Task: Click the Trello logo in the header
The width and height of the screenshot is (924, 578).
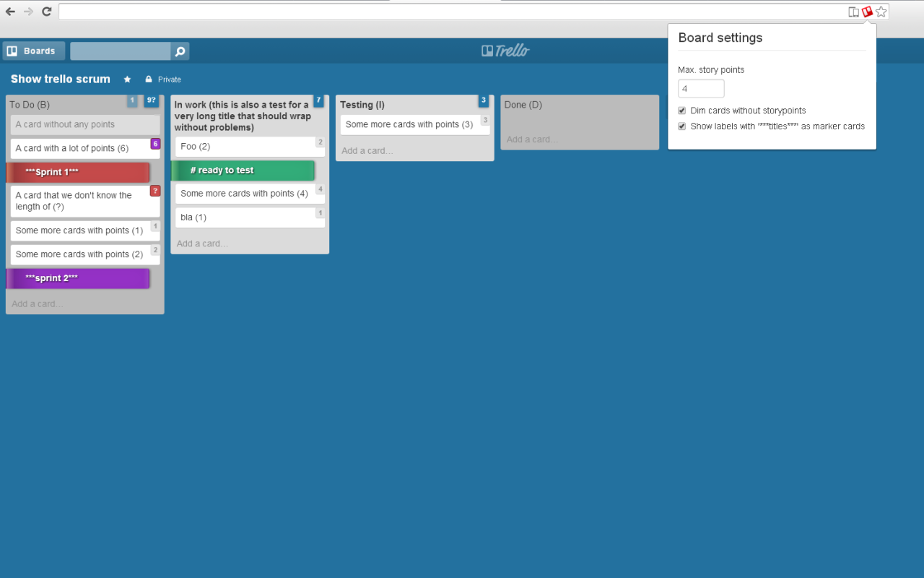Action: tap(505, 50)
